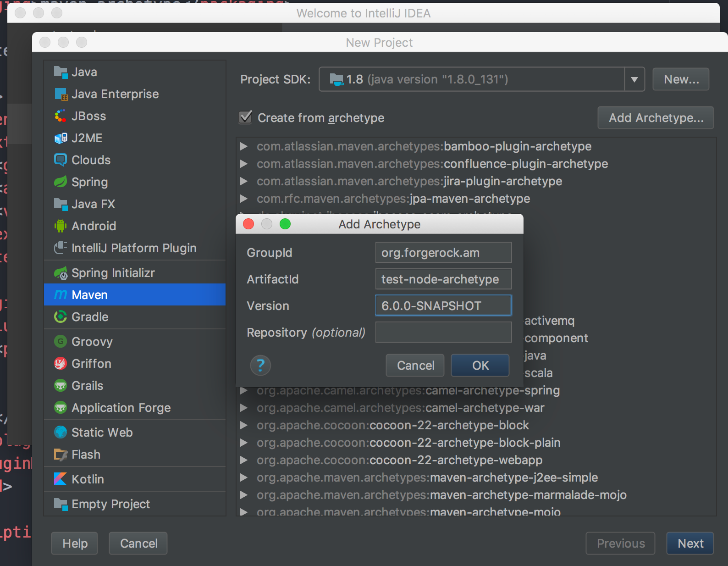Screen dimensions: 728x566
Task: Open help via the question mark icon
Action: point(260,366)
